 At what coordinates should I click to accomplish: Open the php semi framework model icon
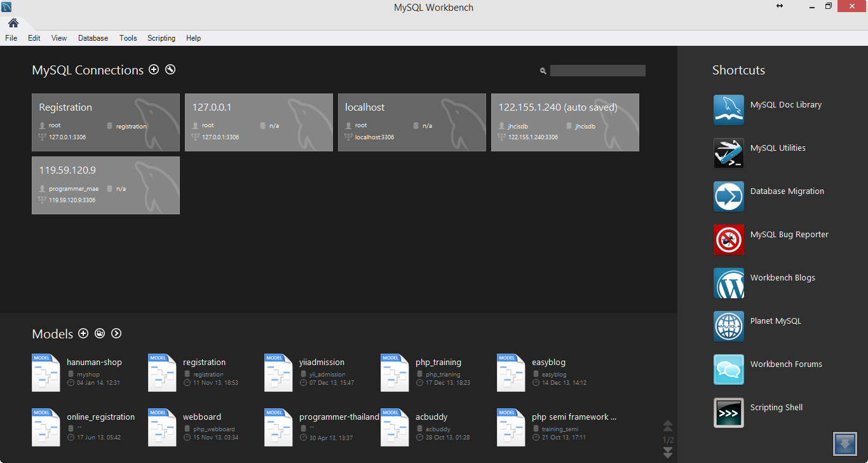[x=511, y=427]
